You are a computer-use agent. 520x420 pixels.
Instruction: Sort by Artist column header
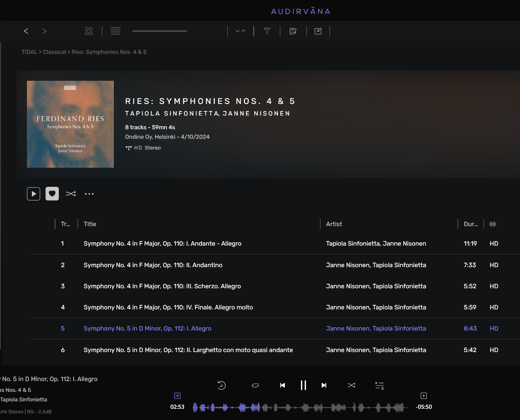tap(334, 224)
